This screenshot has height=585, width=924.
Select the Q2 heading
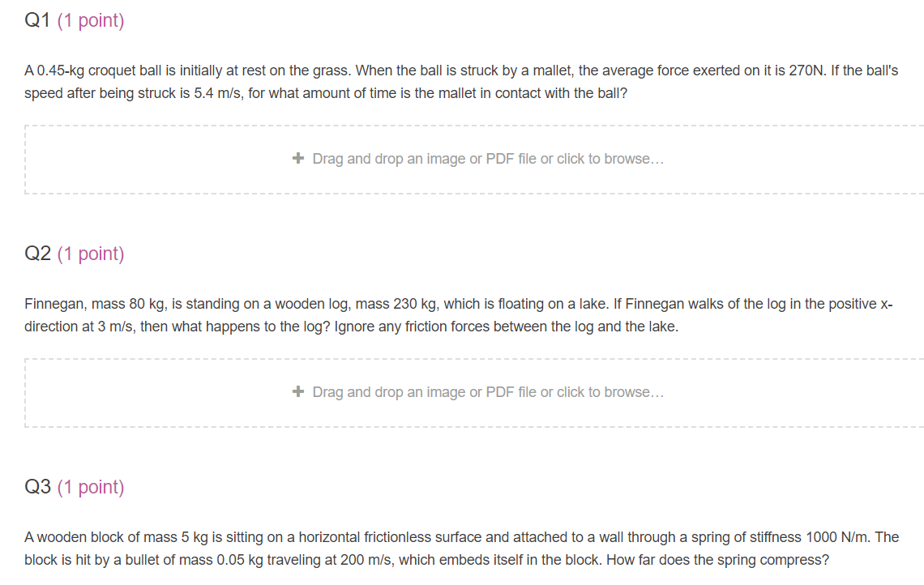36,253
